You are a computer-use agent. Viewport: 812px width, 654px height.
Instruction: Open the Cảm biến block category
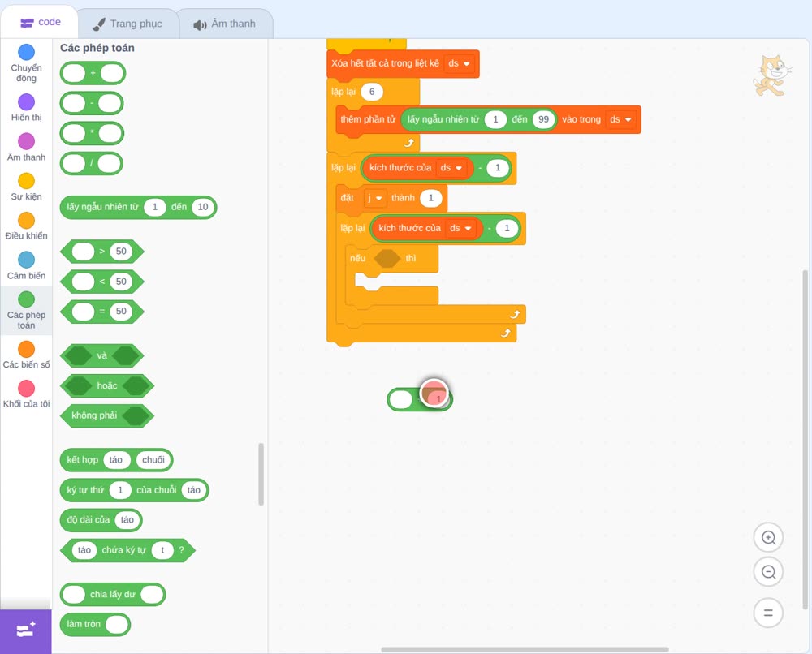(x=26, y=265)
